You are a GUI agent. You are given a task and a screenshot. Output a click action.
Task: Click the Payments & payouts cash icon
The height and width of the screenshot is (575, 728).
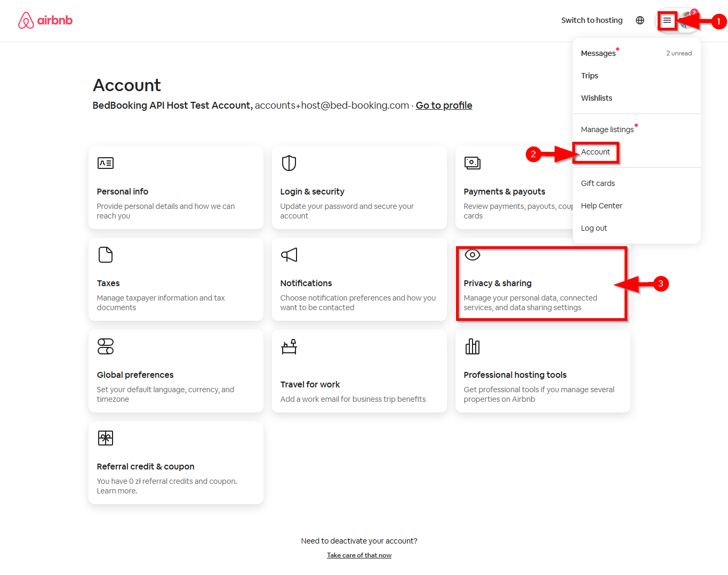pyautogui.click(x=473, y=163)
